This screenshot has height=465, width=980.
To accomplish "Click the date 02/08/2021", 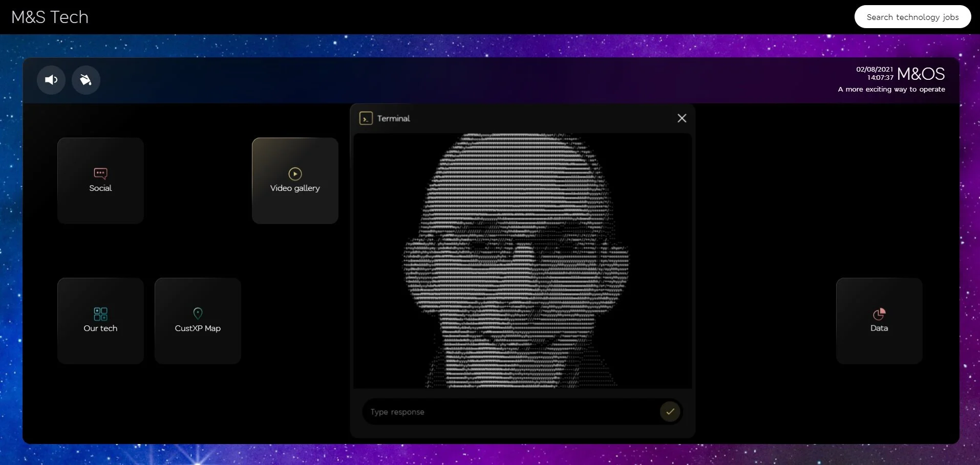I will pyautogui.click(x=875, y=69).
